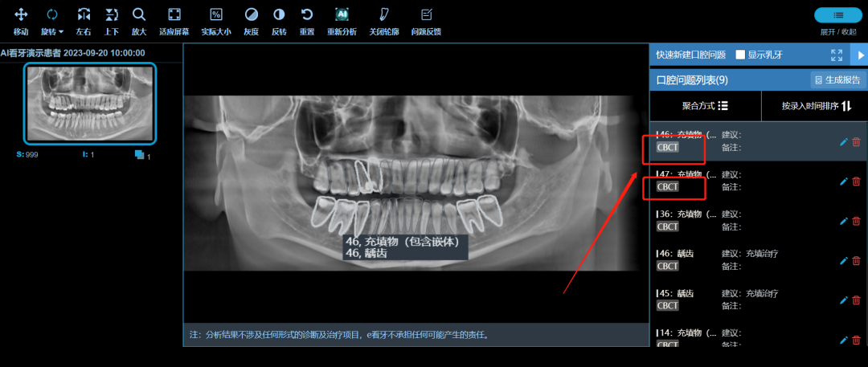Flip image vertically with 上下 tool
This screenshot has width=868, height=367.
pos(112,21)
